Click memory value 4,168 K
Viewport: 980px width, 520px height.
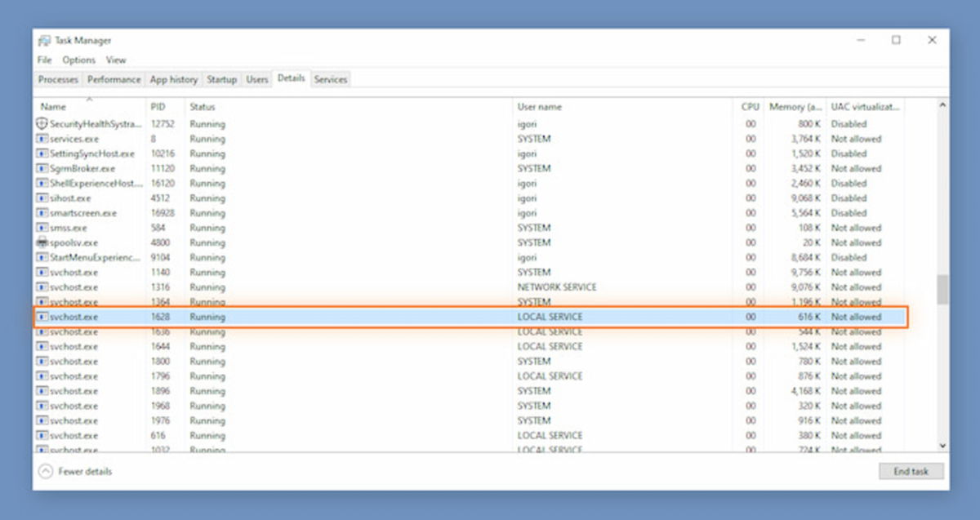tap(806, 391)
